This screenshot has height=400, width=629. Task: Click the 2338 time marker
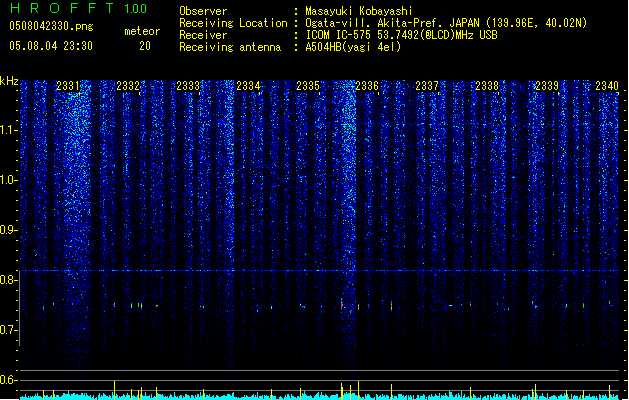point(487,86)
